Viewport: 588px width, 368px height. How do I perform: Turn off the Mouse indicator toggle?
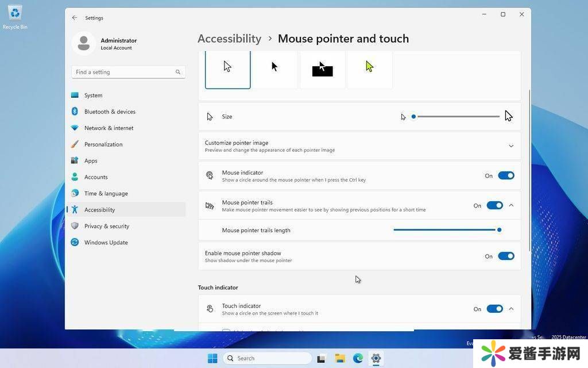click(x=506, y=176)
